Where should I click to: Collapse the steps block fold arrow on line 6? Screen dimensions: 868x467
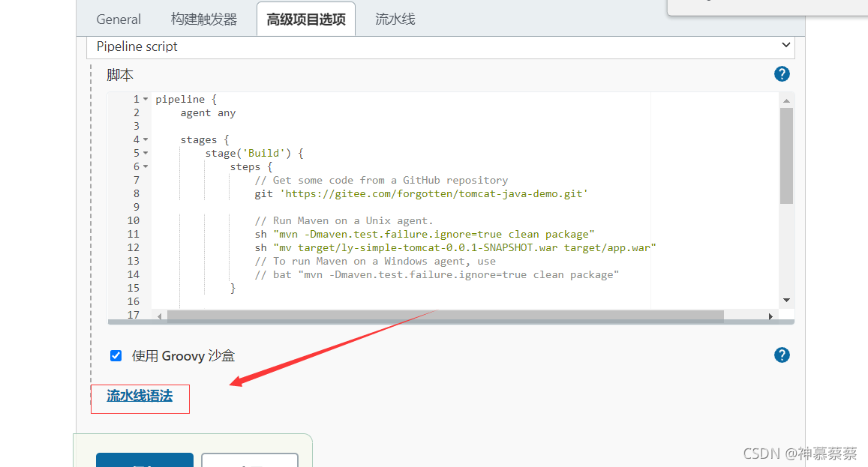pos(146,166)
